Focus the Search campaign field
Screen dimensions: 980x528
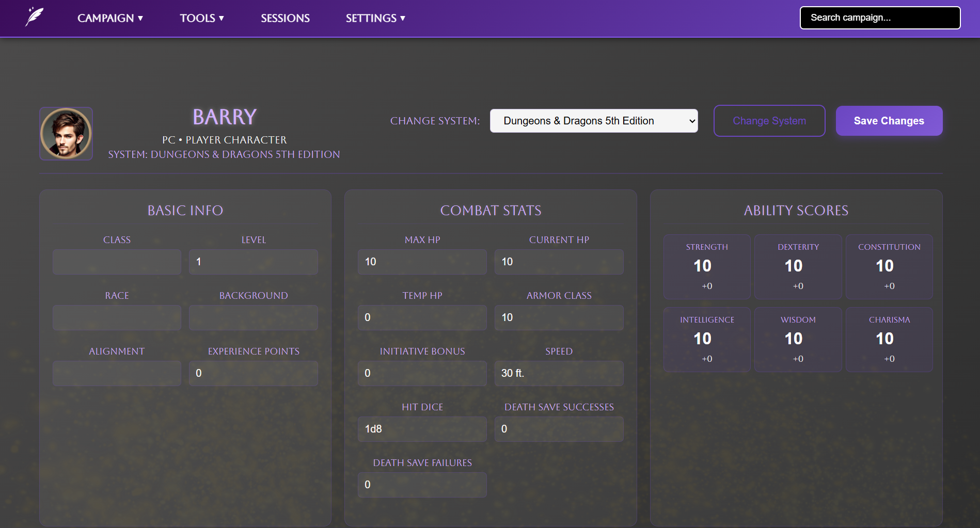pyautogui.click(x=880, y=18)
